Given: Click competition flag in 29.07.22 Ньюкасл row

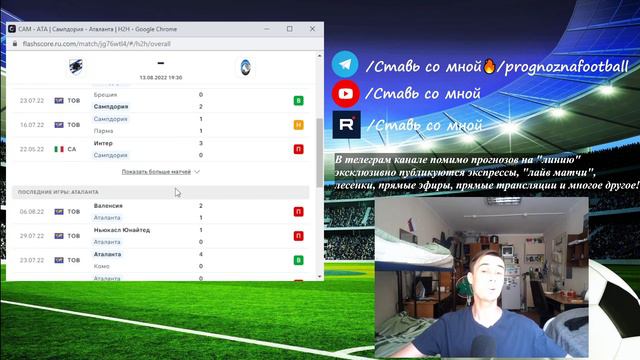Looking at the screenshot, I should click(59, 236).
